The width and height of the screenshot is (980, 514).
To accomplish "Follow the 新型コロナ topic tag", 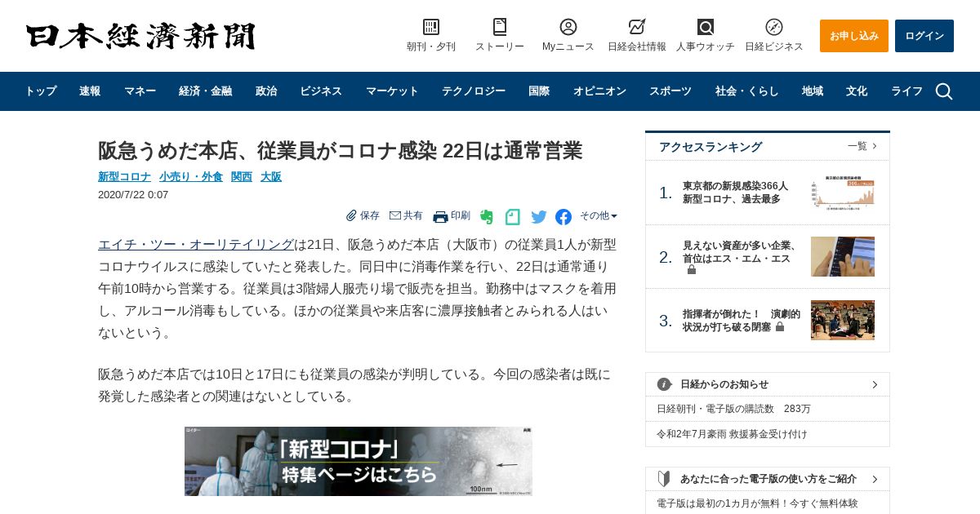I will click(124, 176).
